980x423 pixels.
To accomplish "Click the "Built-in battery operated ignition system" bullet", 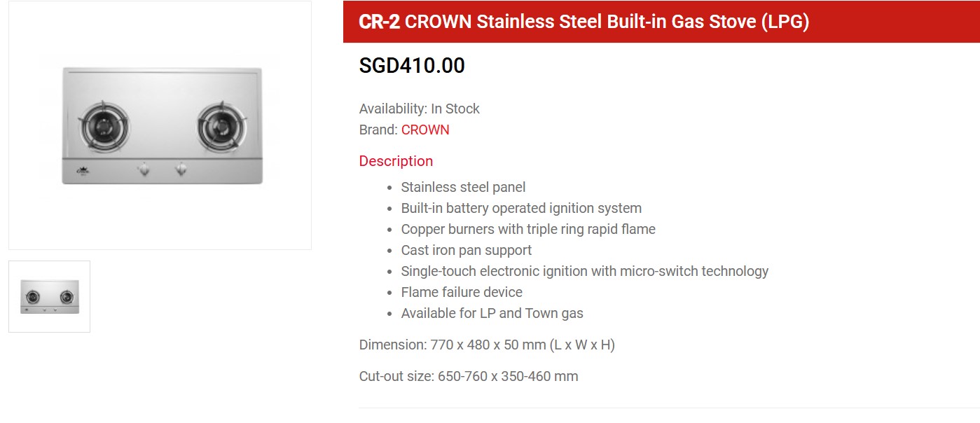I will point(521,208).
